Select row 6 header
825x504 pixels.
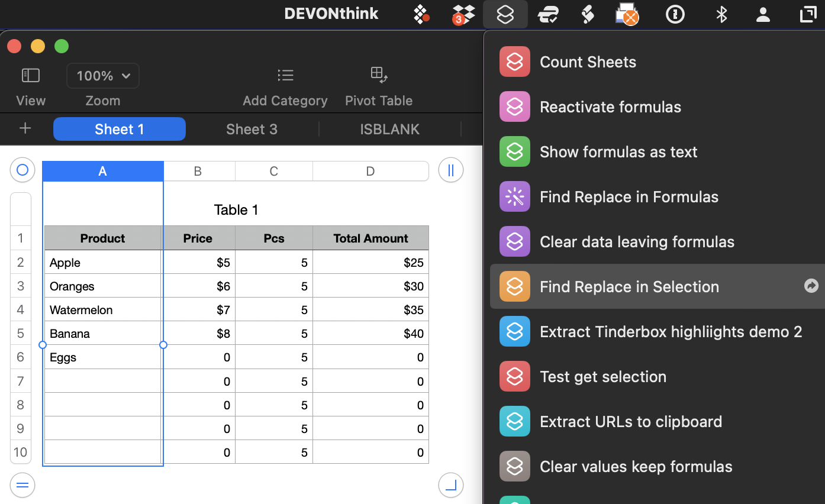point(21,357)
